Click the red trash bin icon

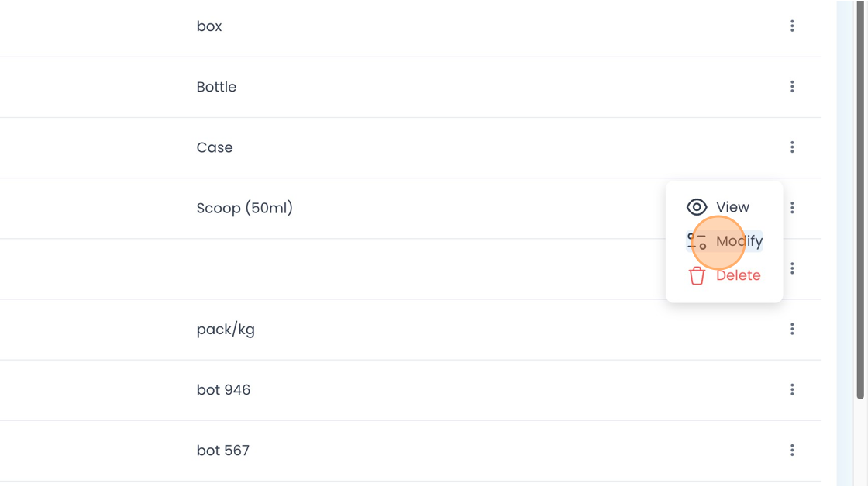click(697, 275)
